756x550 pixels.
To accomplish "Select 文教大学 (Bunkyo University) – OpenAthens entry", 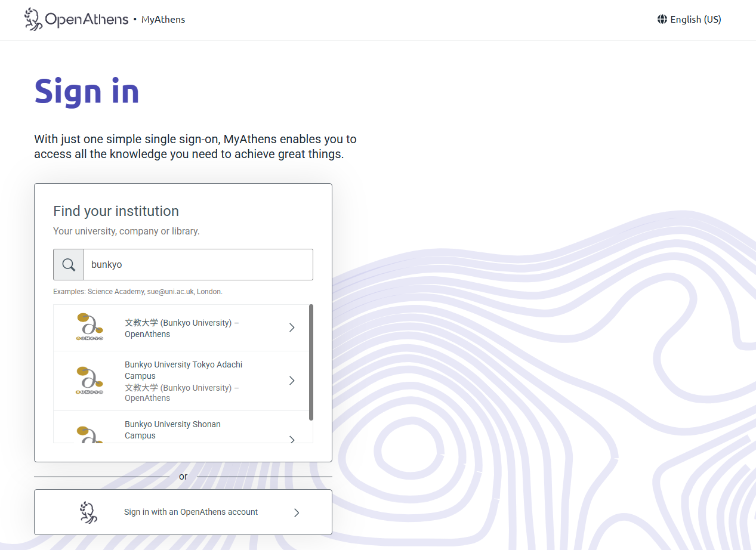I will point(181,328).
